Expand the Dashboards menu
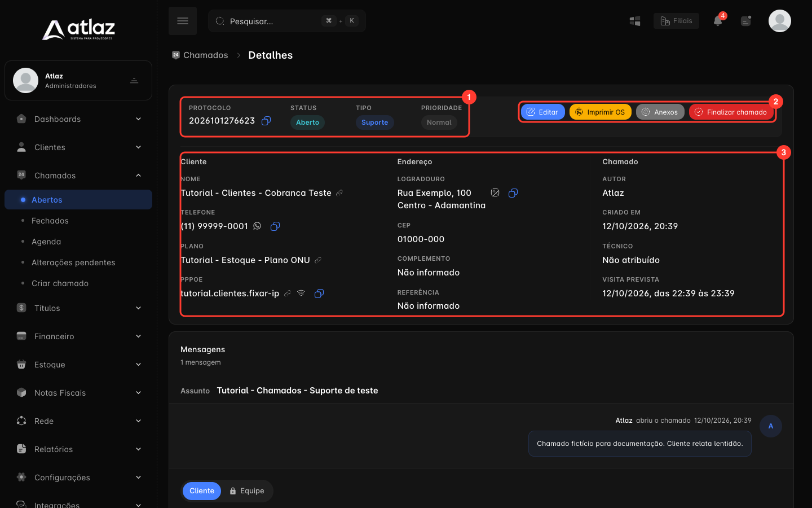The height and width of the screenshot is (508, 812). tap(78, 119)
